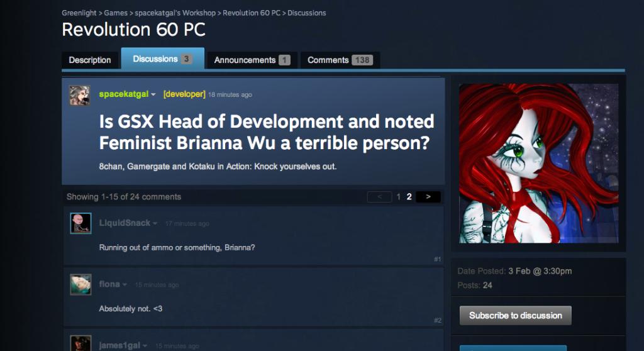Click LiquidSnack's avatar icon
Viewport: 644px width, 351px height.
tap(80, 223)
